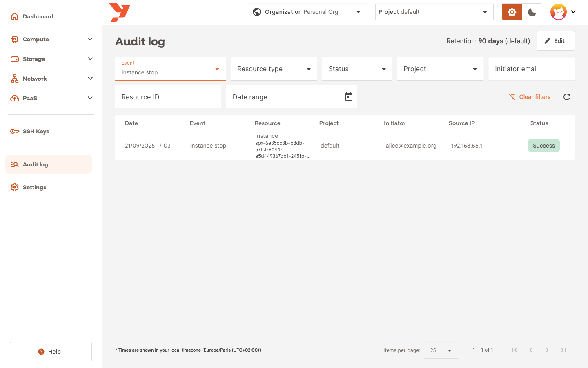Click the PaaS cloud icon
Screen dimensions: 588x368
coord(15,98)
